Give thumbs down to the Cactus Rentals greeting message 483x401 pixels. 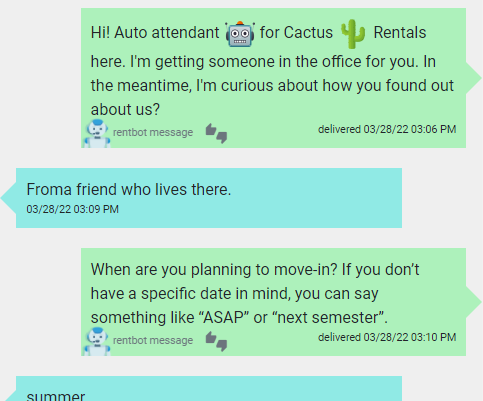tap(222, 137)
